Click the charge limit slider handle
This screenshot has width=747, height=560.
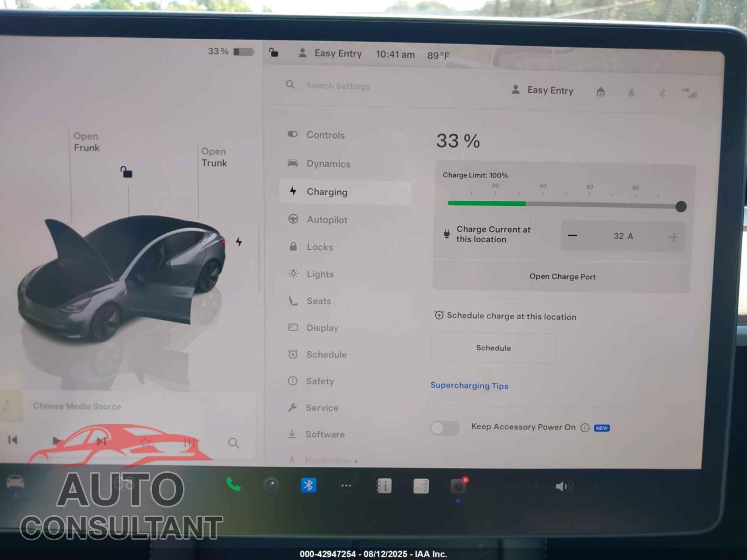[681, 206]
